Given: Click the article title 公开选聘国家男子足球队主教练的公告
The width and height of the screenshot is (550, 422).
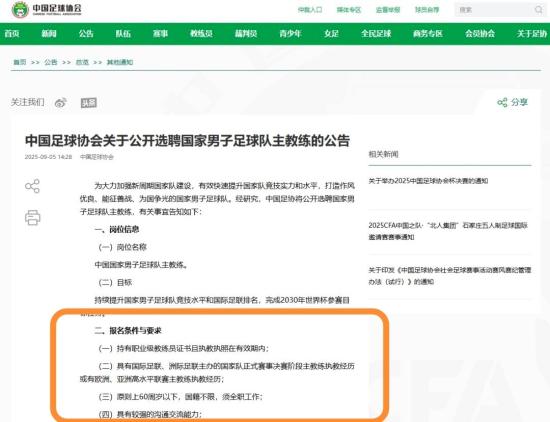Looking at the screenshot, I should [x=187, y=140].
